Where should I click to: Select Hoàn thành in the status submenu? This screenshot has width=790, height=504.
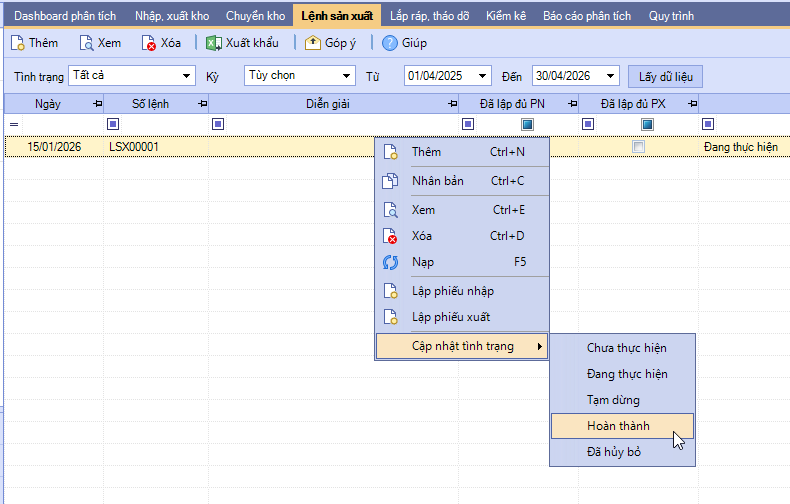click(618, 426)
